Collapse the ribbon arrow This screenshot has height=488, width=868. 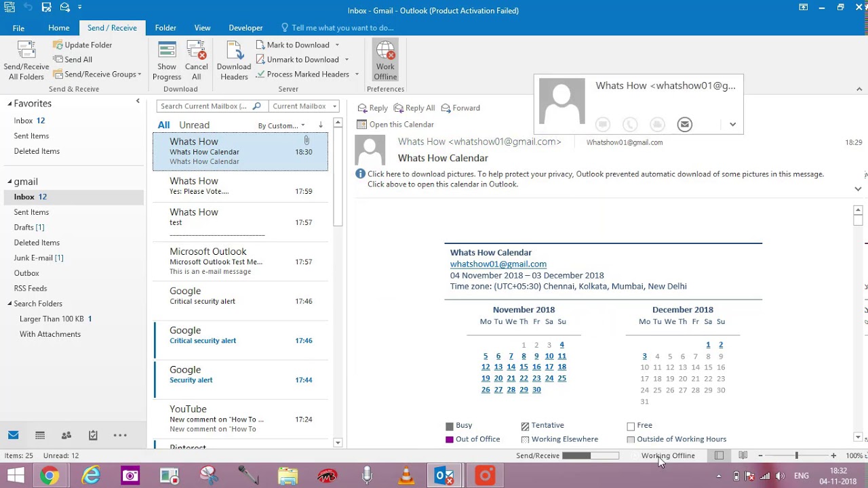pyautogui.click(x=859, y=89)
